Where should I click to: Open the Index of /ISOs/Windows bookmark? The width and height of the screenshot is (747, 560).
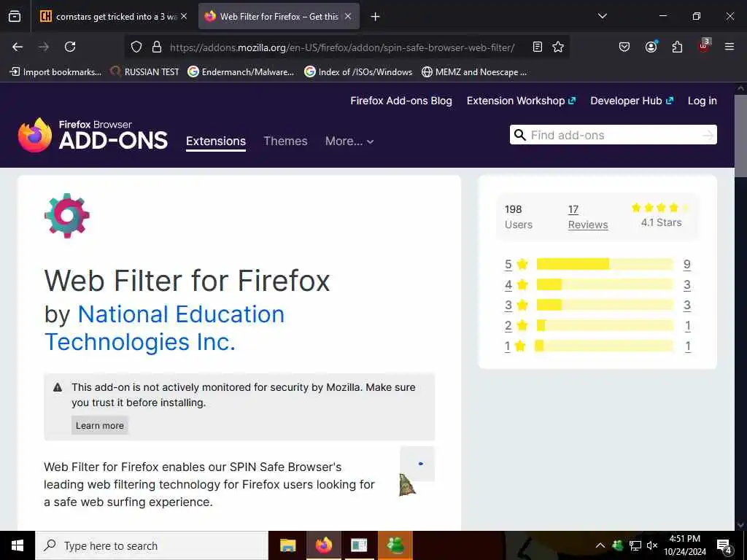click(x=358, y=72)
